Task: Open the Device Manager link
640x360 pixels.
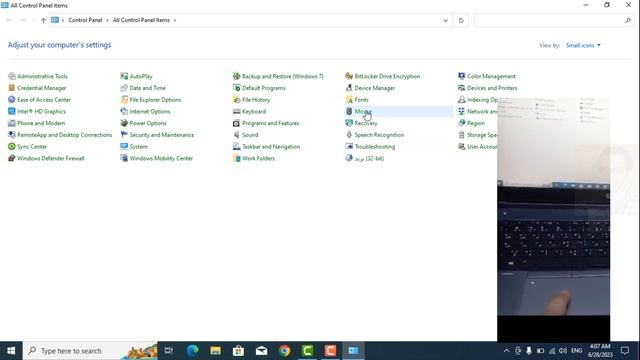Action: (x=375, y=88)
